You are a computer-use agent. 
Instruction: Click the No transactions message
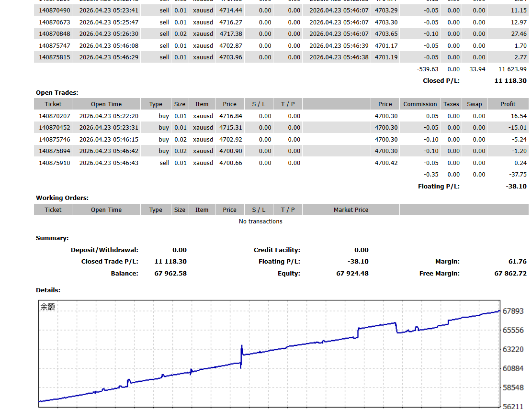[x=260, y=221]
